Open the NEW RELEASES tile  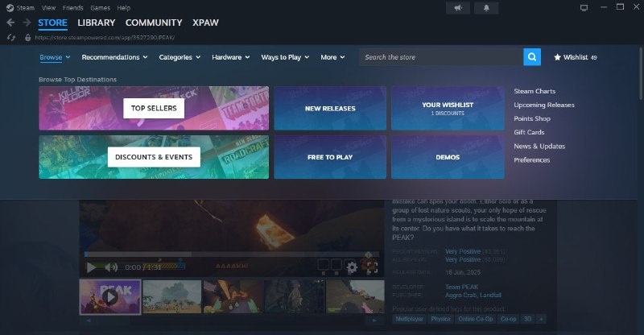330,108
